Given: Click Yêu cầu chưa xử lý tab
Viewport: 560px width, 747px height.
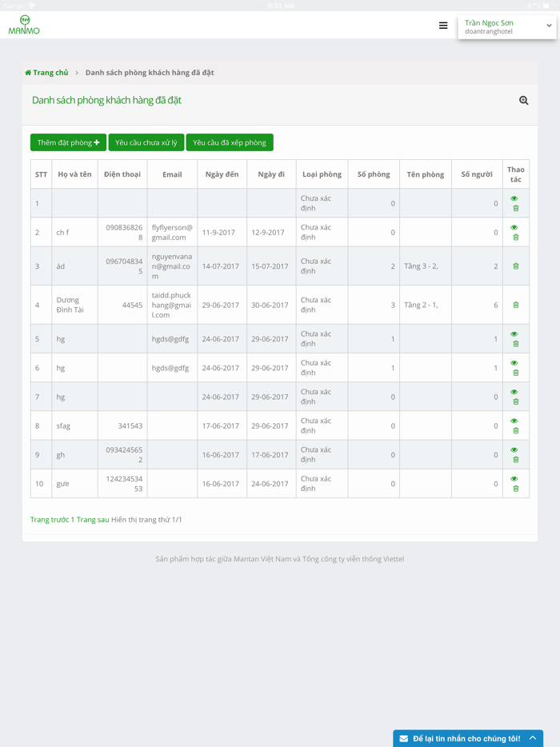Looking at the screenshot, I should [146, 142].
